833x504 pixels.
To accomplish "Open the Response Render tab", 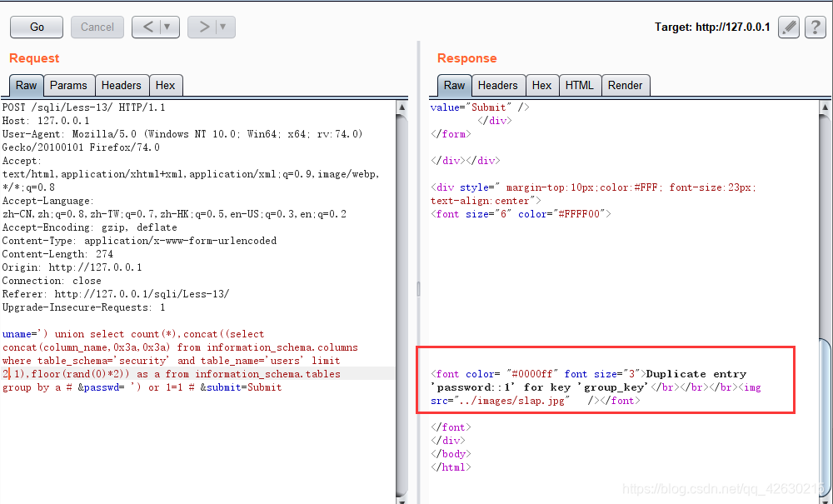I will (x=626, y=86).
